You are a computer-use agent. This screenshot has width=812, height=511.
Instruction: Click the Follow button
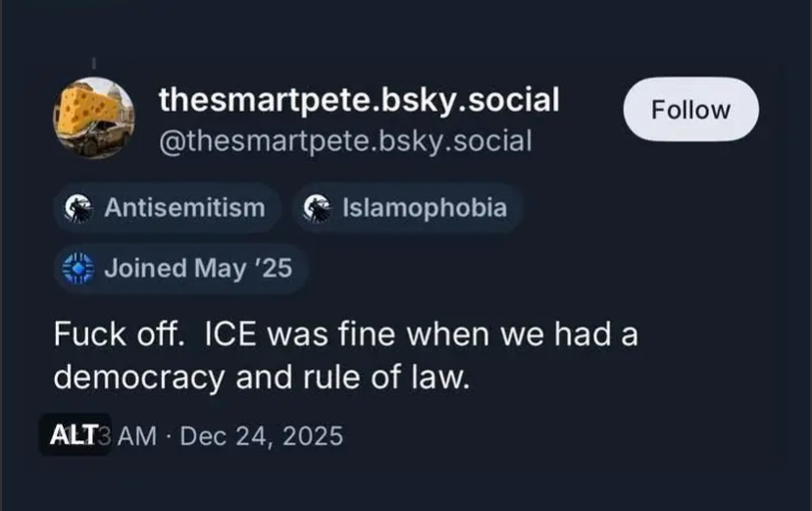pos(690,110)
